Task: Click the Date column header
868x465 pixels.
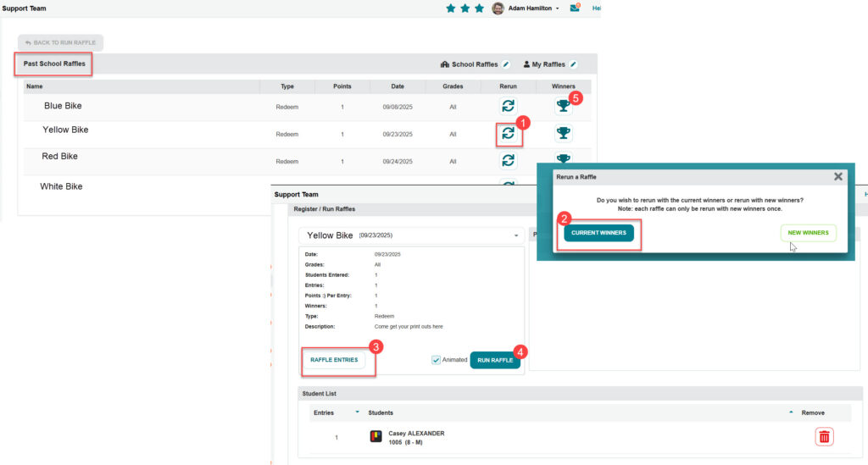Action: (x=398, y=86)
